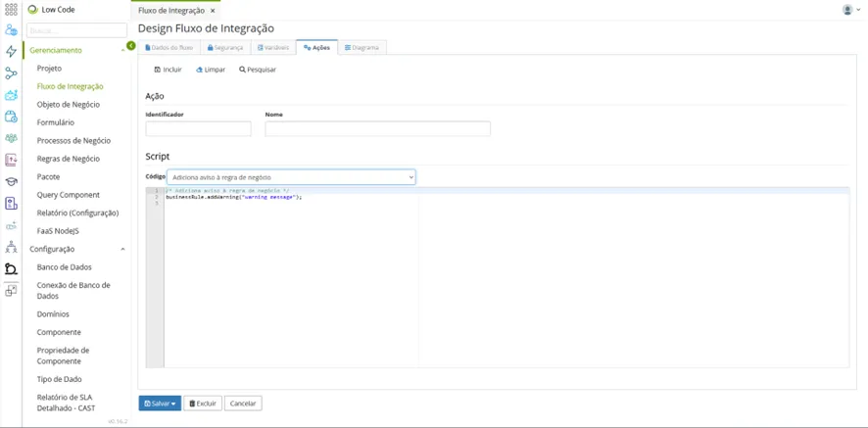
Task: Open Tipo de Dado in sidebar
Action: 59,379
